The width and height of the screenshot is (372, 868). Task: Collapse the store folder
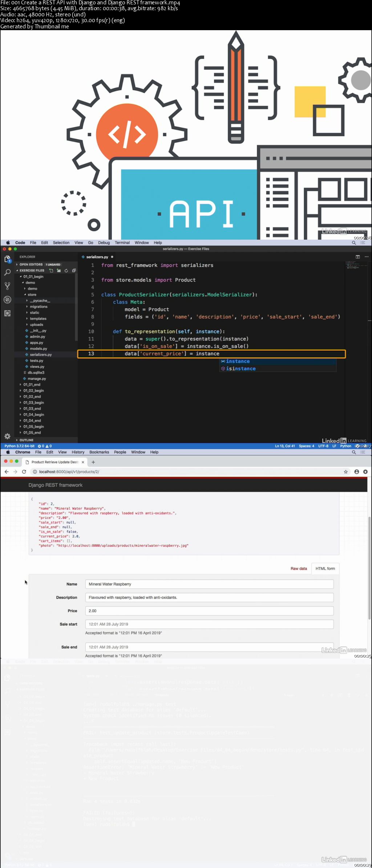point(32,295)
